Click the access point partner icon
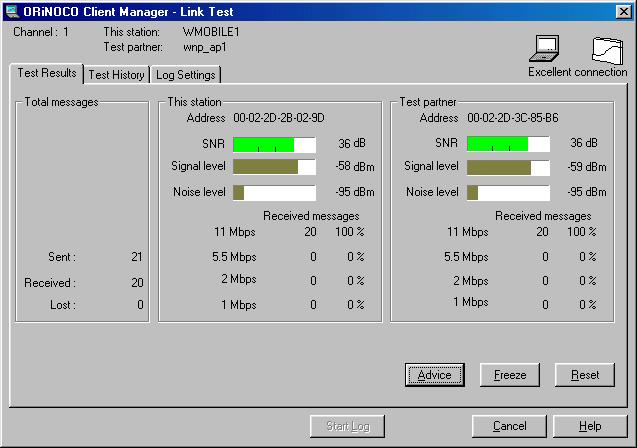Viewport: 637px width, 448px height. pos(606,49)
